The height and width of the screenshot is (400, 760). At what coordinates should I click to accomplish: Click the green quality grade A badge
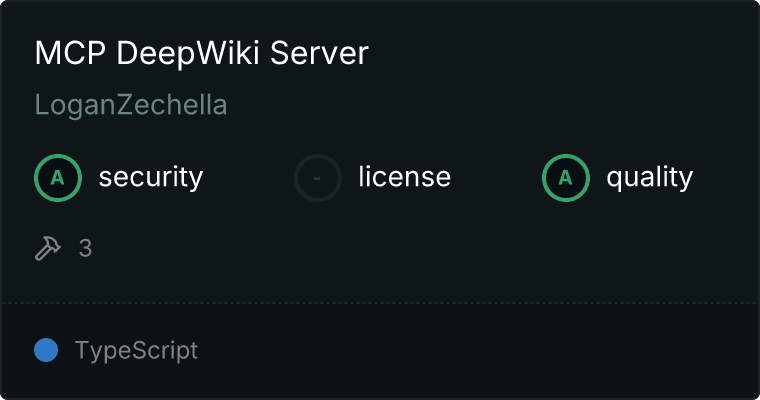pyautogui.click(x=566, y=178)
